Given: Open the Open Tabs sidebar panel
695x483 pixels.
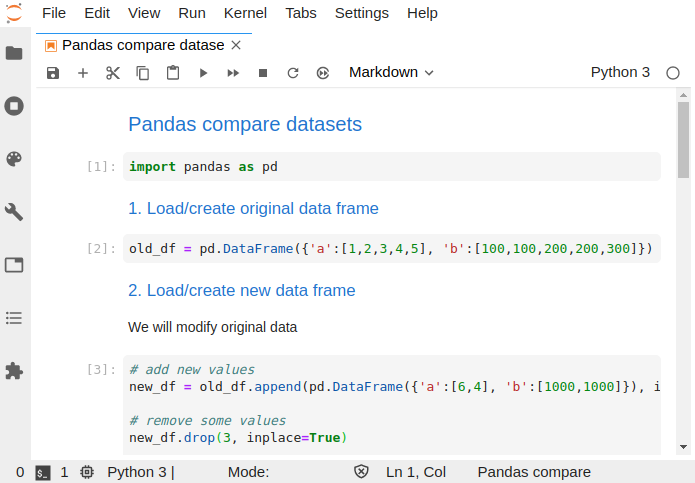Looking at the screenshot, I should [x=14, y=265].
